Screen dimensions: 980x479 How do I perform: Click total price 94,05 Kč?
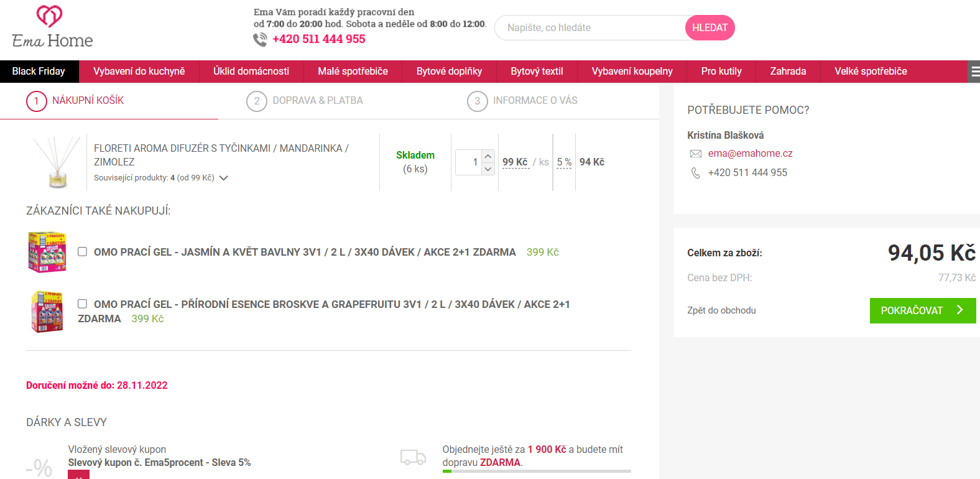(931, 253)
